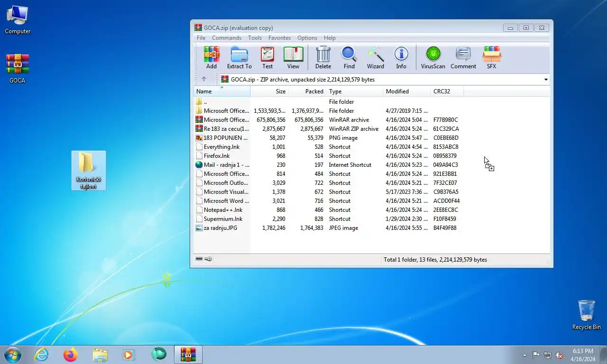Select the '183 POPUNJEN' PNG image
This screenshot has height=364, width=607.
(x=372, y=137)
